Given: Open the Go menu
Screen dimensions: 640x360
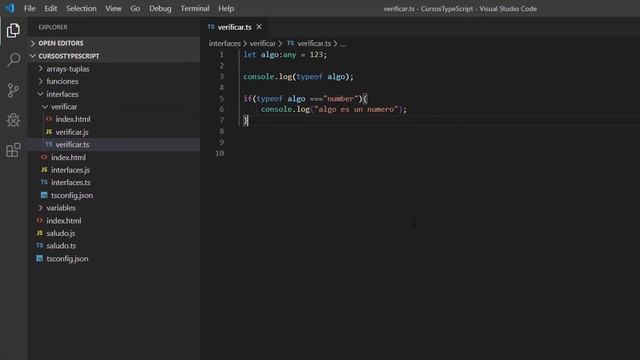Looking at the screenshot, I should coord(135,8).
